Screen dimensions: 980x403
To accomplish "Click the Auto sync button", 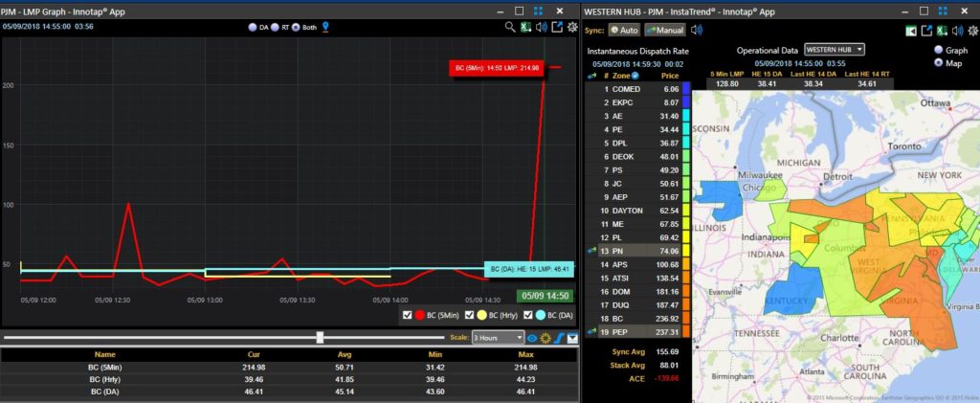I will click(624, 30).
